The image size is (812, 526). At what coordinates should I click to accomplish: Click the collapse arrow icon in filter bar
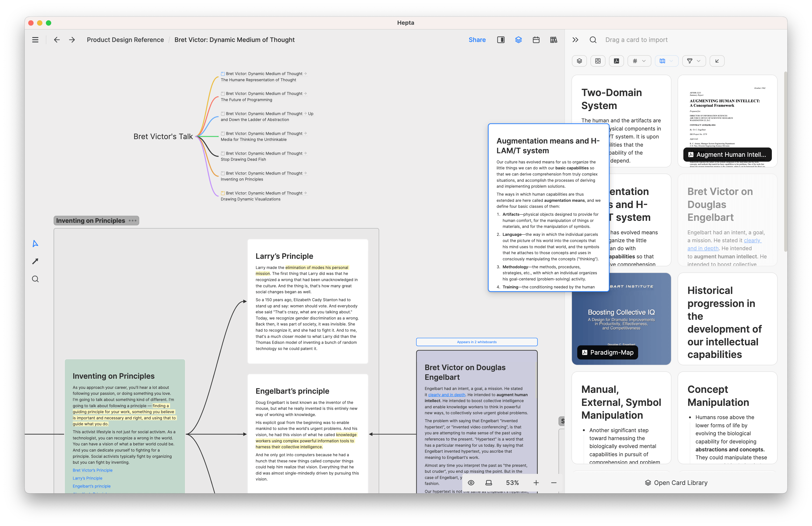point(717,61)
